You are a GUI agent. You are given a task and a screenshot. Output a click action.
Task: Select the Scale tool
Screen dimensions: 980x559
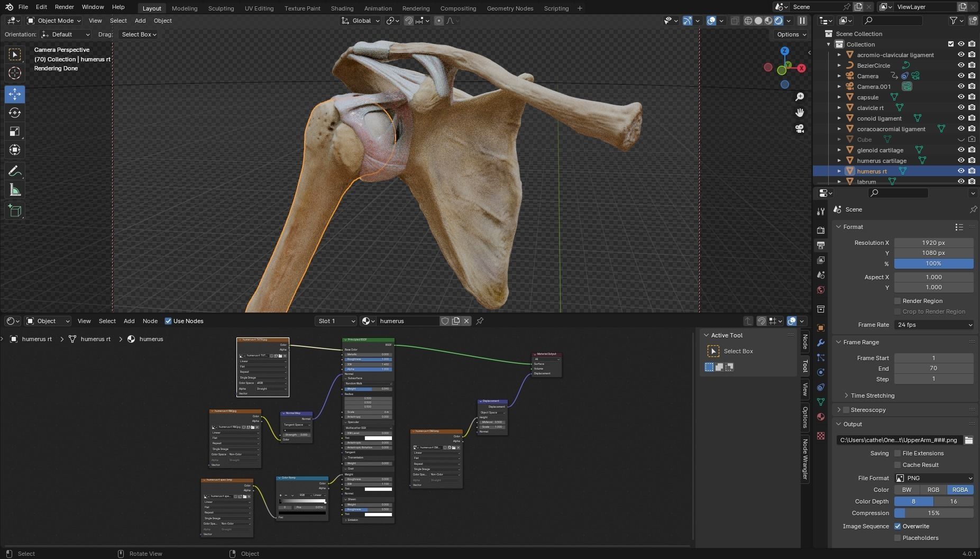(x=15, y=132)
